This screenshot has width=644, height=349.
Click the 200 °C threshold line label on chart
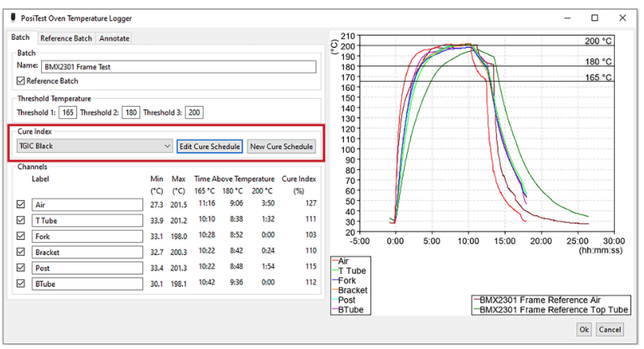[598, 41]
